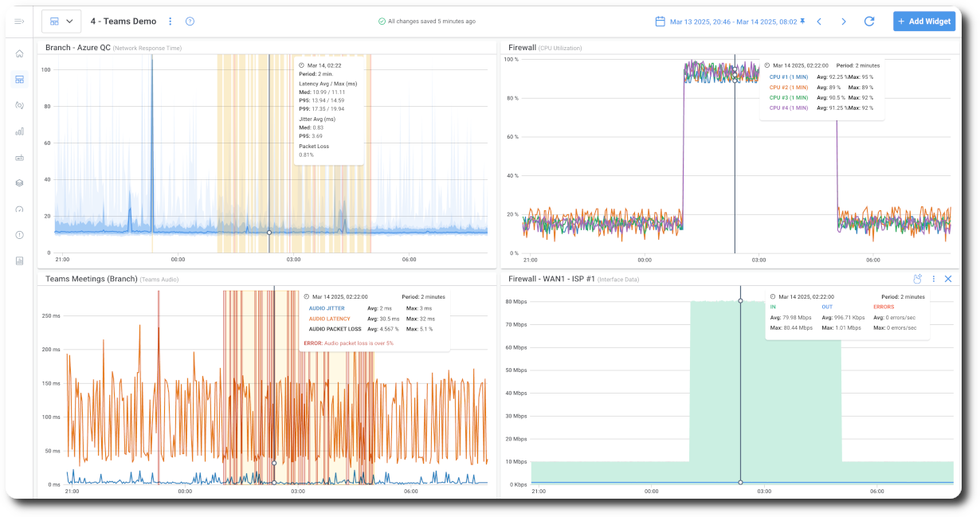Screen dimensions: 980x517
Task: Click the layers stack icon in the sidebar
Action: pyautogui.click(x=20, y=182)
